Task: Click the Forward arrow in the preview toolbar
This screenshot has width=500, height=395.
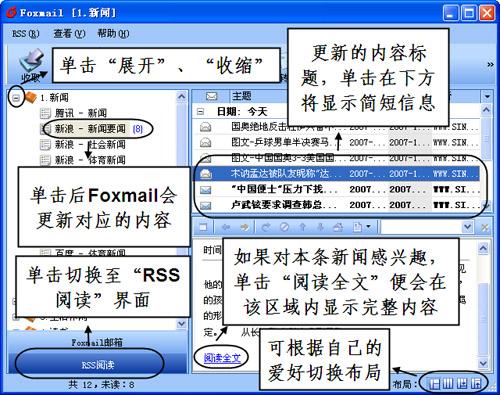Action: [244, 227]
